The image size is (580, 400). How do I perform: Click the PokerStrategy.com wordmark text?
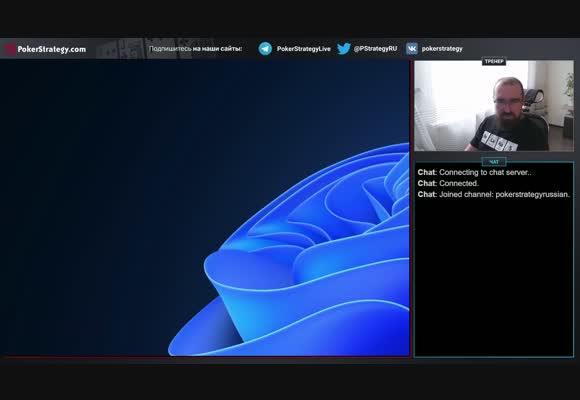point(52,49)
